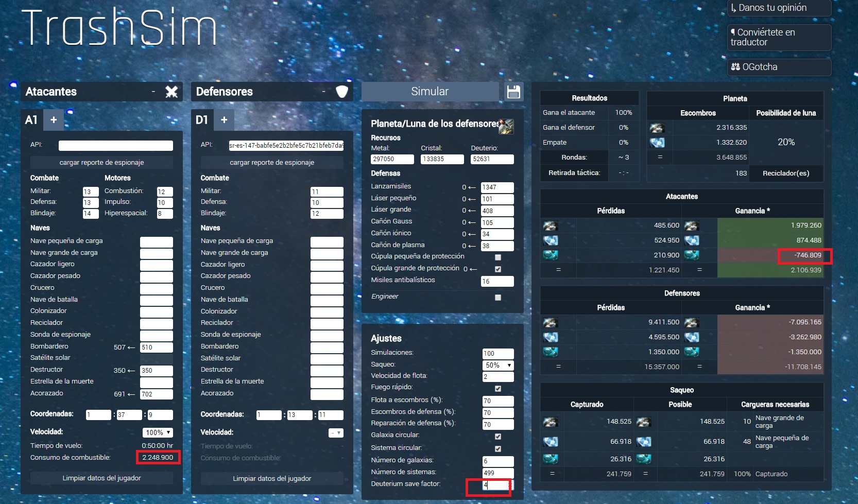Click crystal icon in Atacantes Pérdidas
The width and height of the screenshot is (858, 504).
coord(551,240)
